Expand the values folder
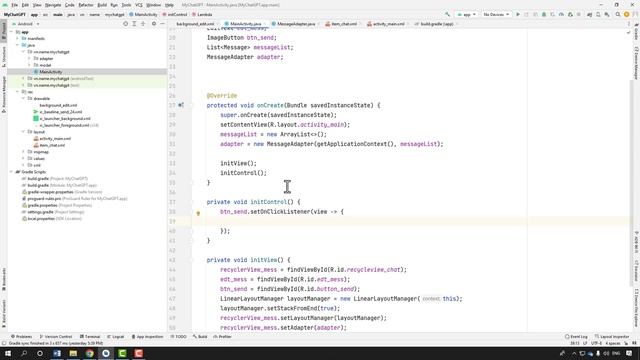This screenshot has width=640, height=360. (23, 158)
